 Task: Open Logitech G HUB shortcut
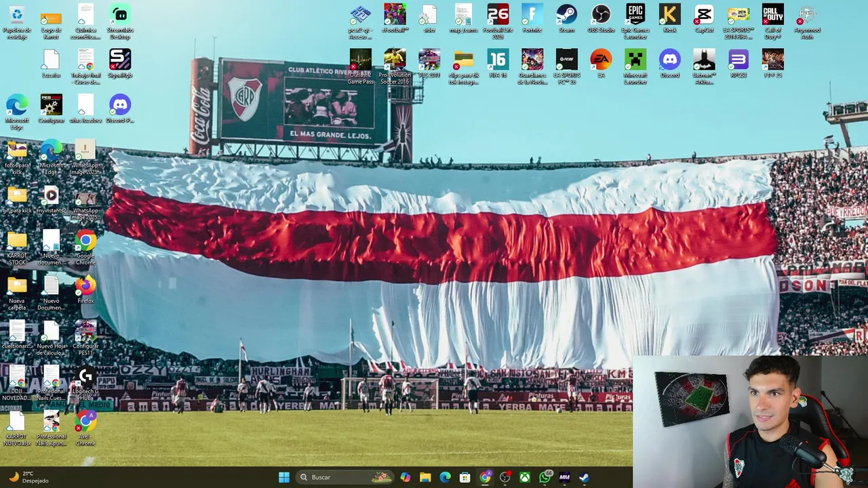[85, 383]
